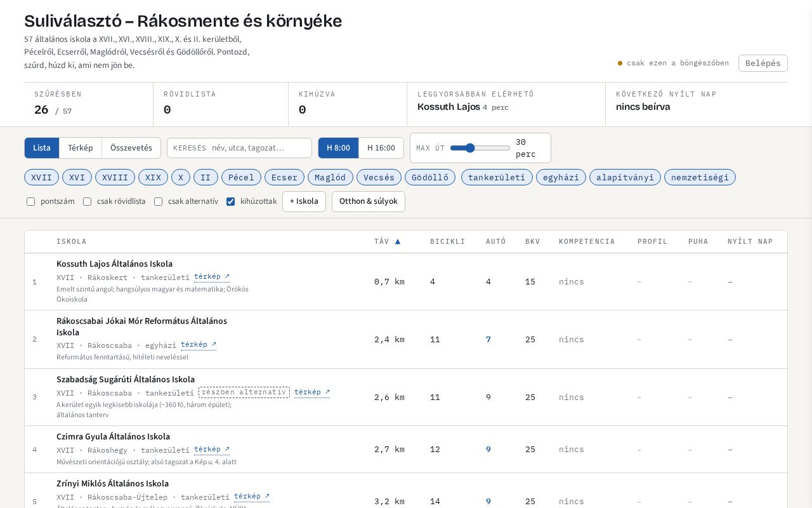Toggle the Vecsés filter chip
The width and height of the screenshot is (812, 508).
coord(379,177)
